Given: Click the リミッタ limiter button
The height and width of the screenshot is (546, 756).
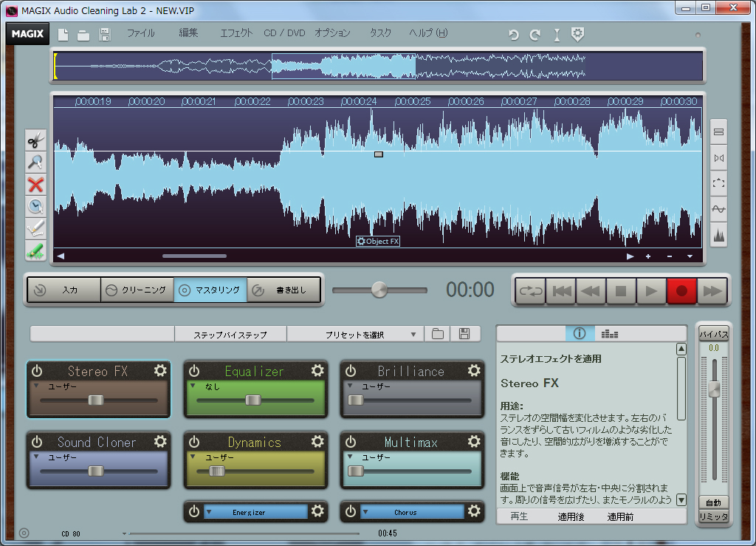Looking at the screenshot, I should (714, 516).
